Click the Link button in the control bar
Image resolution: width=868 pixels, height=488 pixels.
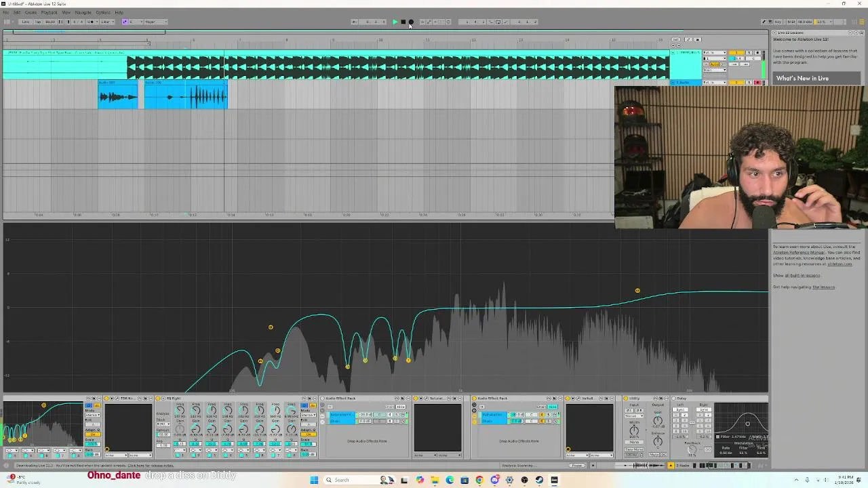25,22
